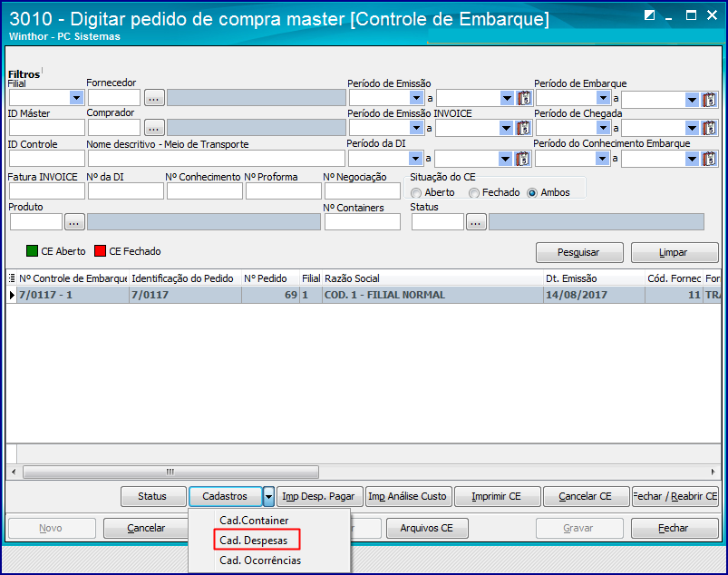The height and width of the screenshot is (575, 728).
Task: Click Imp Análise Custo button
Action: (x=409, y=496)
